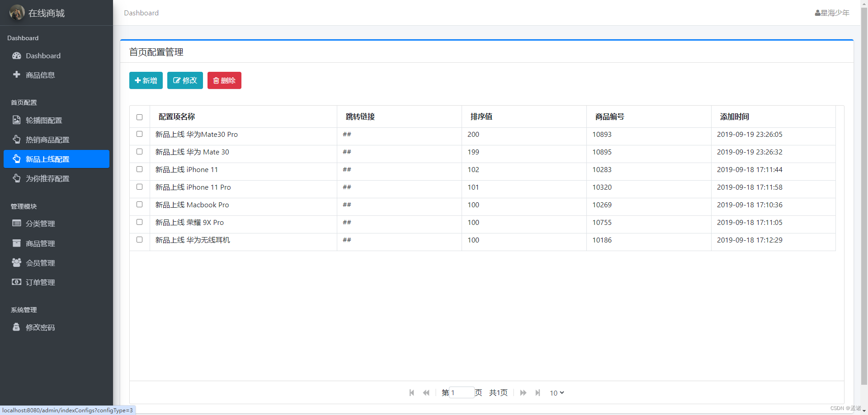Image resolution: width=868 pixels, height=415 pixels.
Task: Click the red 删除 delete button
Action: [x=224, y=80]
